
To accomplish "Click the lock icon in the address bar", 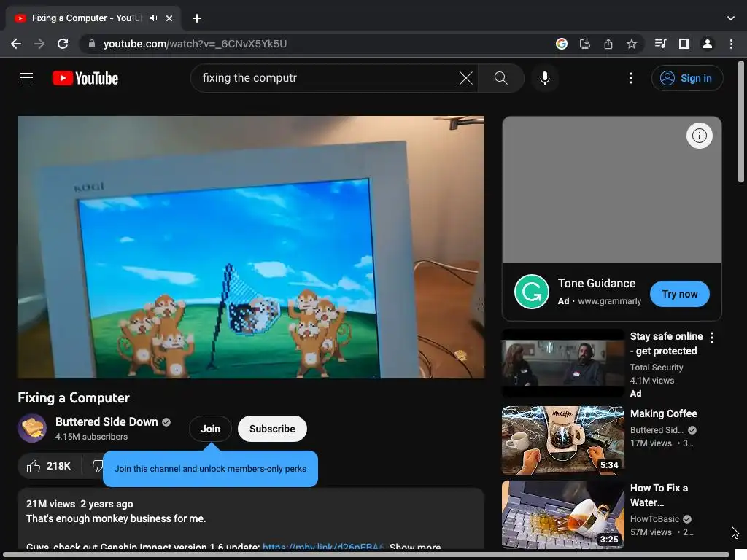I will (x=91, y=44).
